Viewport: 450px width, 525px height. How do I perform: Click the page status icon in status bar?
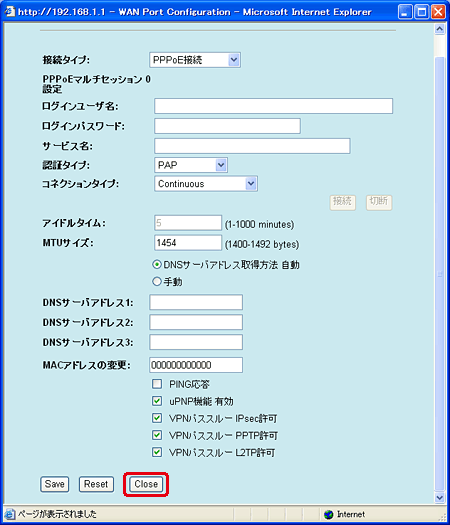10,514
